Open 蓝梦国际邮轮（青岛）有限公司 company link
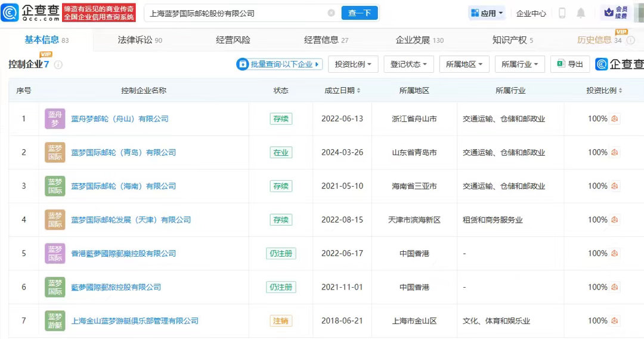Screen dimensions: 644x339 point(123,152)
